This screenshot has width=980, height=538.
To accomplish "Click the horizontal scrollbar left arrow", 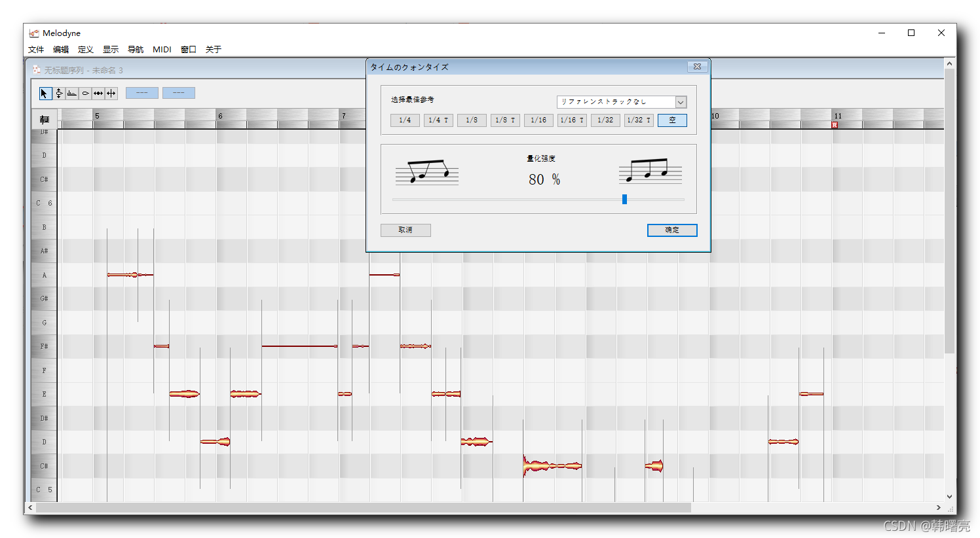I will pyautogui.click(x=30, y=508).
